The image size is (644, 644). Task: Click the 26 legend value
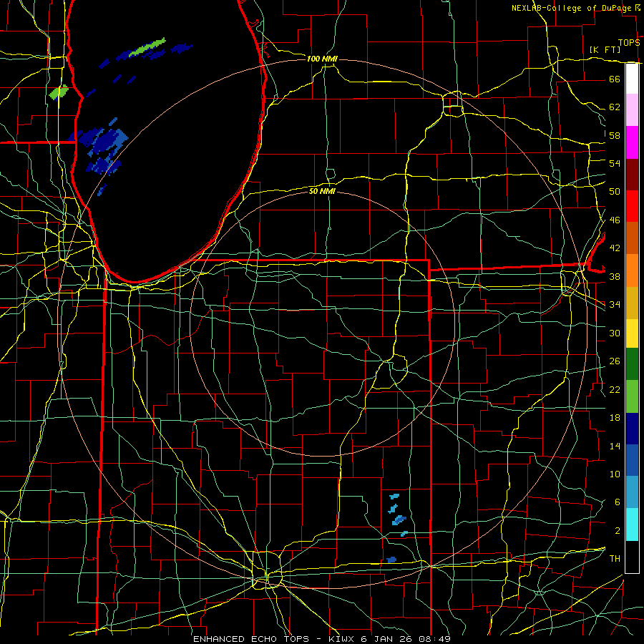[x=615, y=361]
